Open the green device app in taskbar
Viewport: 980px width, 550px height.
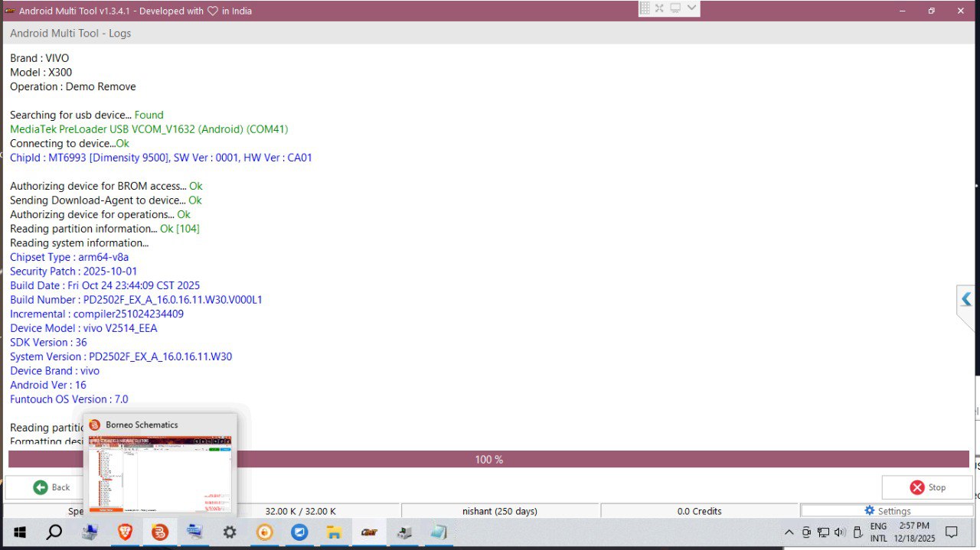click(403, 532)
